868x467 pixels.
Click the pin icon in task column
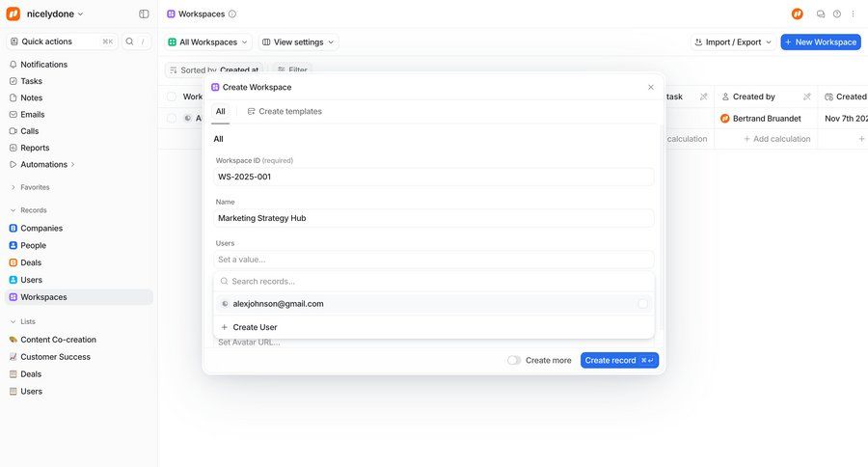point(704,96)
